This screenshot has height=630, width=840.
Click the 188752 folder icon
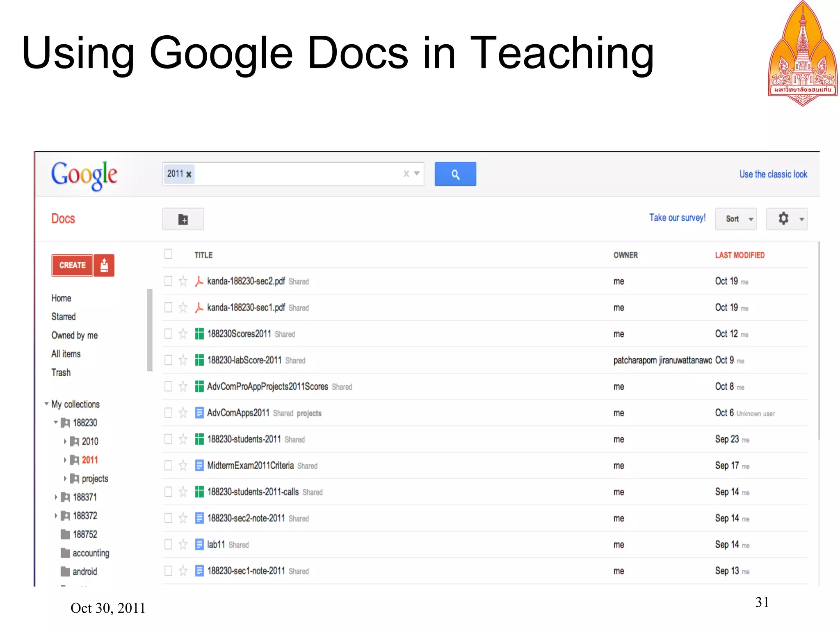click(x=65, y=534)
